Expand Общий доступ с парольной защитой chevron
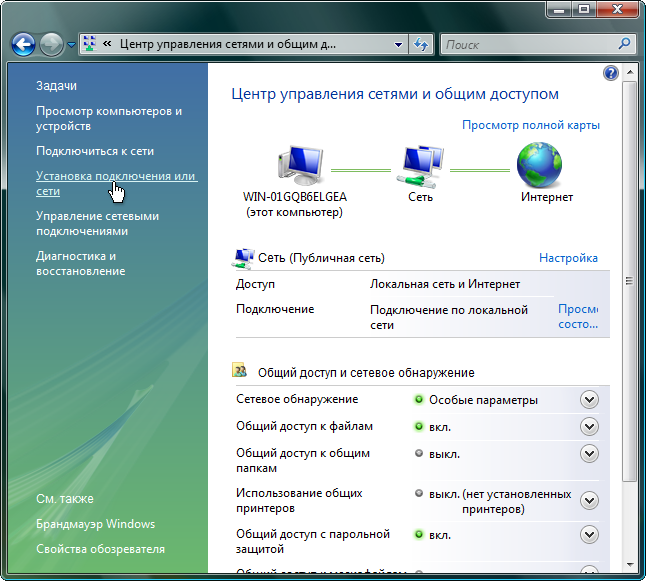 pos(589,534)
